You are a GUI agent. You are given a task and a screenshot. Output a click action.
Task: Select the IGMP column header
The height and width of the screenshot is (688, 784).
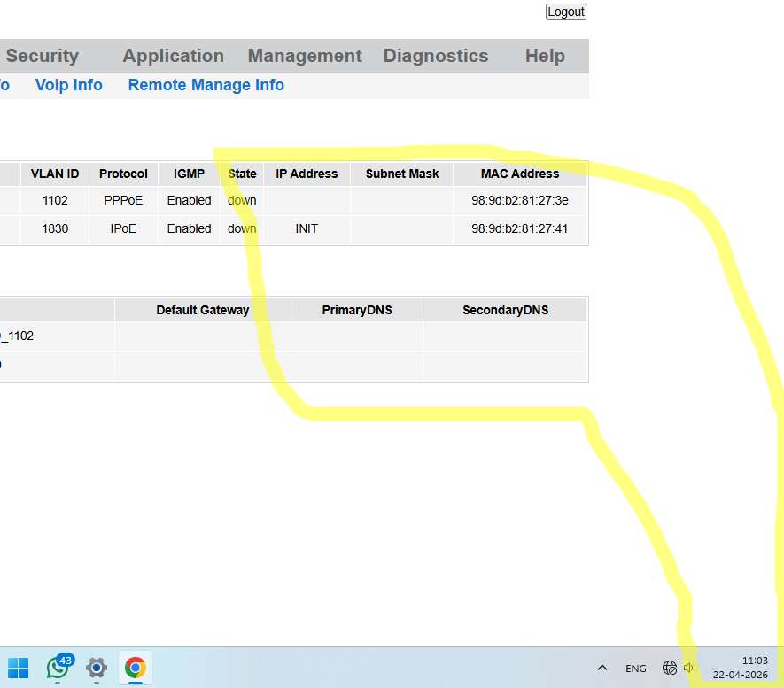(x=189, y=174)
